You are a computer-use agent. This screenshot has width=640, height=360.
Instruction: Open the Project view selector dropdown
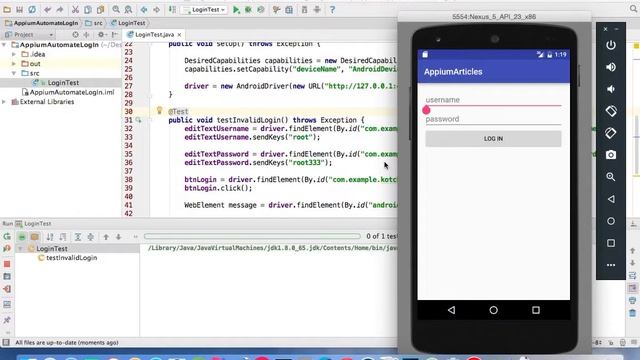[x=28, y=35]
